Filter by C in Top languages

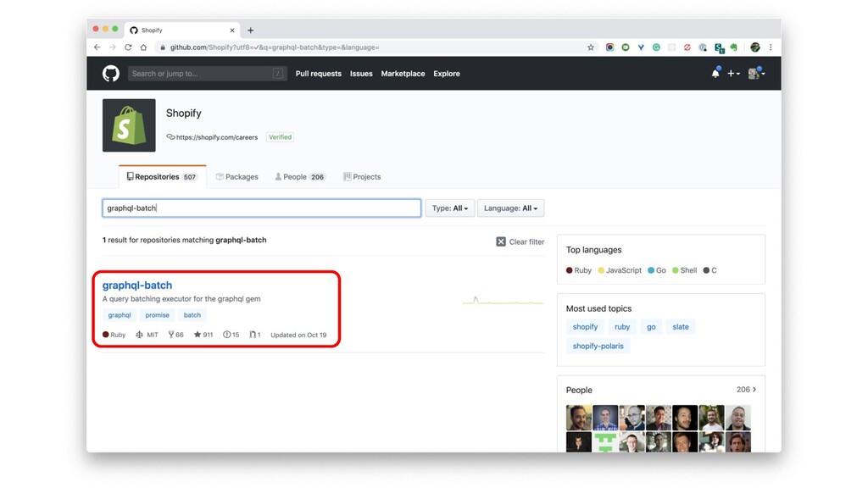pos(710,270)
